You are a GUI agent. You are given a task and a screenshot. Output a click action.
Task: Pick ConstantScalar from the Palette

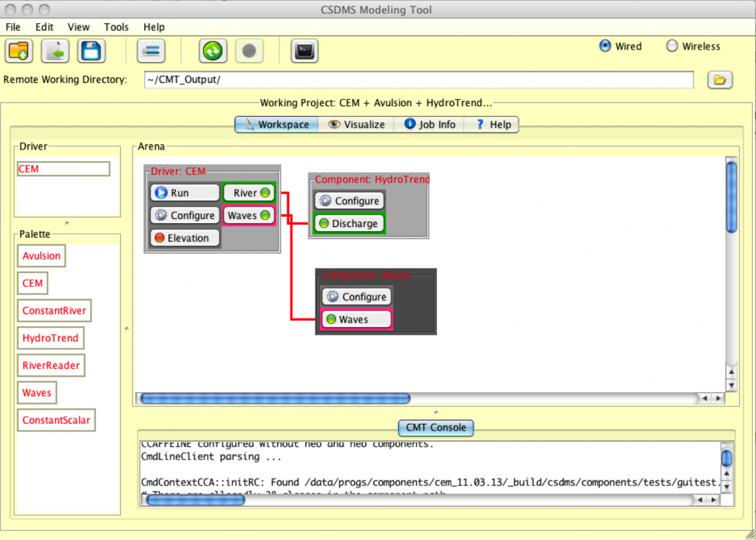56,420
